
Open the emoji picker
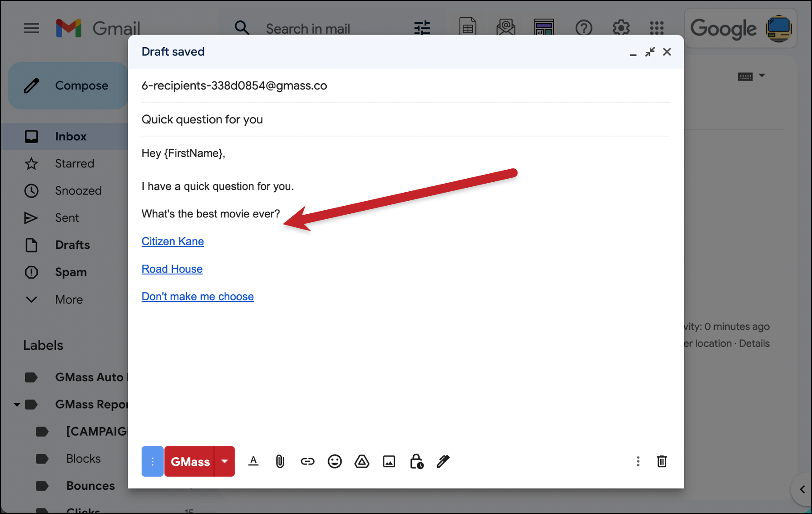335,461
